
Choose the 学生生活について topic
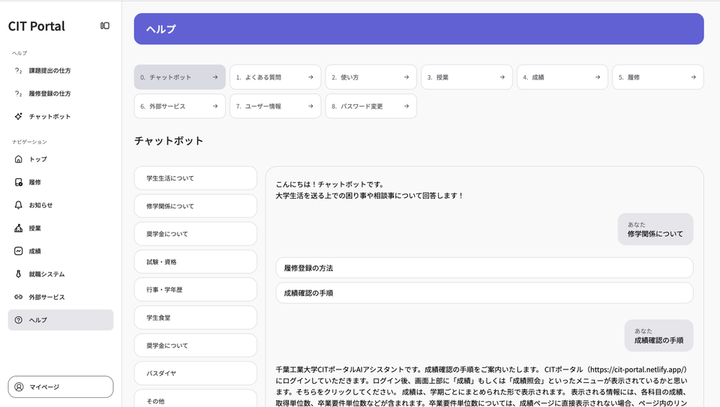click(x=195, y=178)
